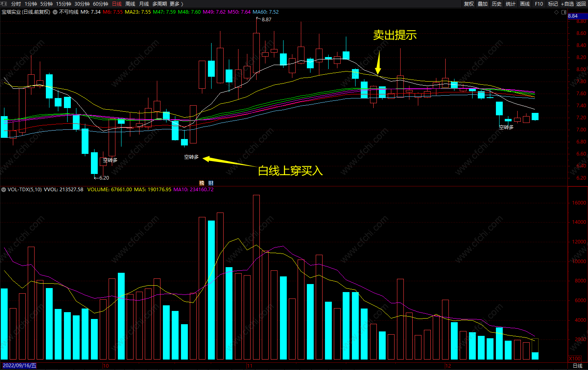Select the 日线 daily period tab
This screenshot has height=370, width=588.
(117, 4)
